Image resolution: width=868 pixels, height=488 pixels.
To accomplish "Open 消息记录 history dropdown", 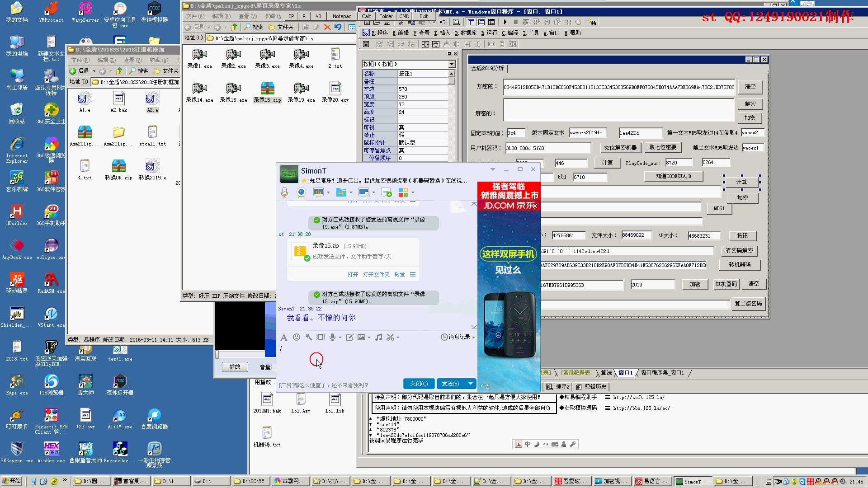I will coord(458,337).
